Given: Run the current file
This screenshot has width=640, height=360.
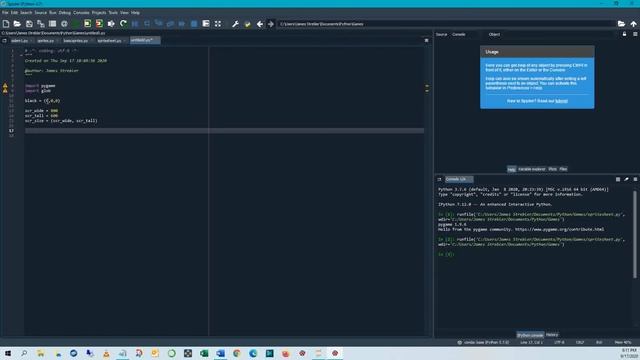Looking at the screenshot, I should pos(76,24).
